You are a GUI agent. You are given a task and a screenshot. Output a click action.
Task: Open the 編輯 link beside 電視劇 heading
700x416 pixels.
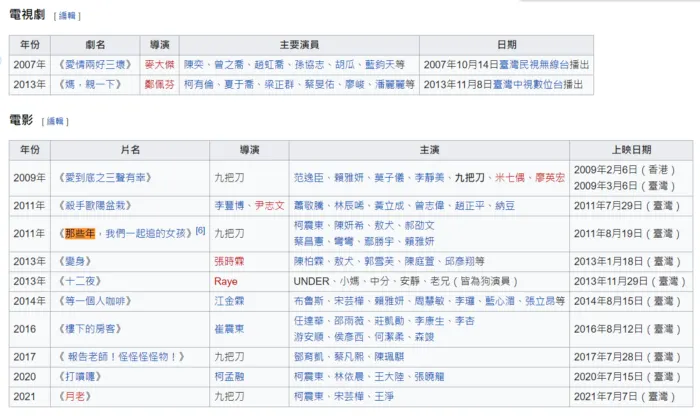click(67, 16)
